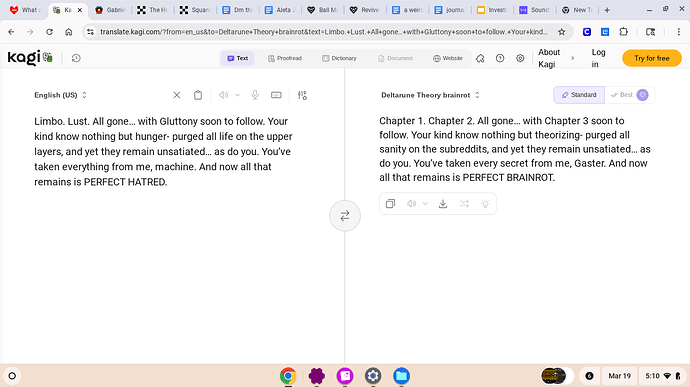Open the keyboard icon in source panel
Image resolution: width=690 pixels, height=387 pixels.
[276, 95]
